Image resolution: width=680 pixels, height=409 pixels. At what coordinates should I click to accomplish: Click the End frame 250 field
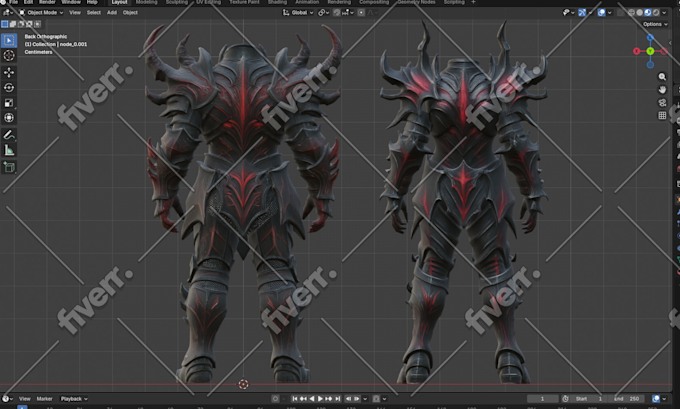coord(626,399)
